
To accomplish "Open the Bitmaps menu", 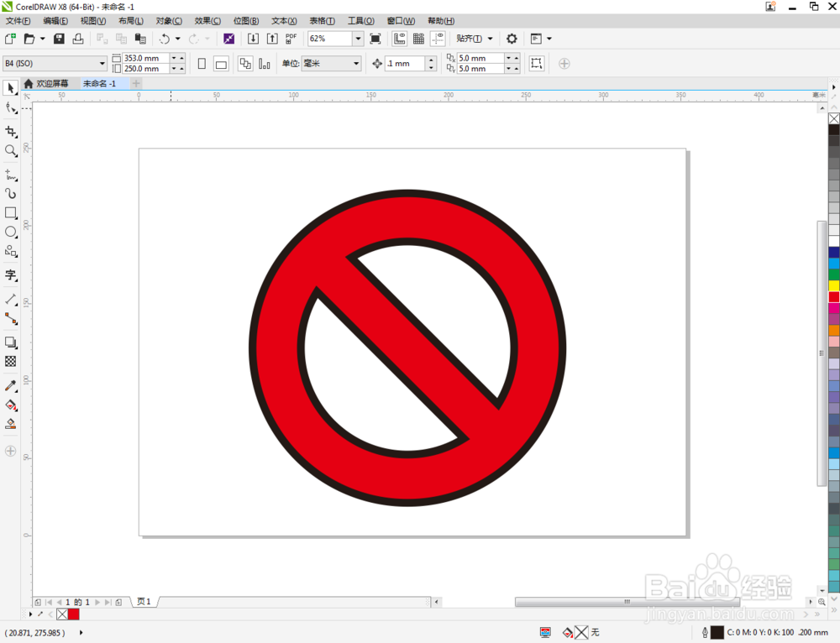I will (246, 21).
